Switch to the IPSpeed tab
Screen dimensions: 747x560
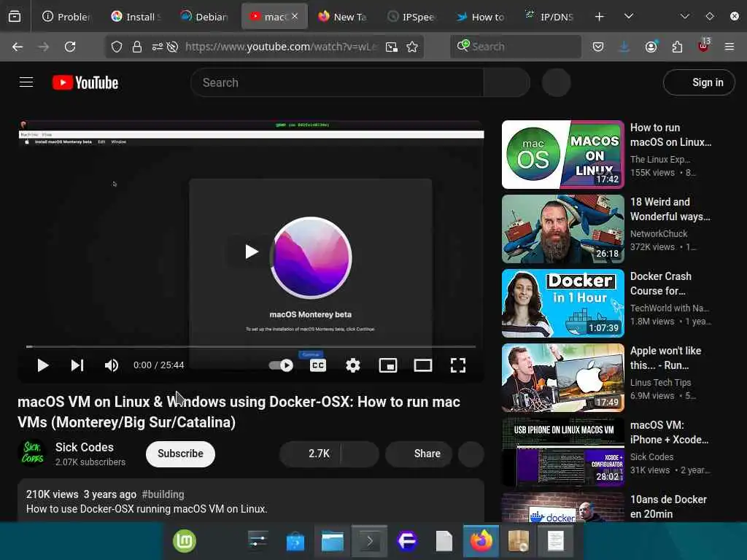pos(411,17)
